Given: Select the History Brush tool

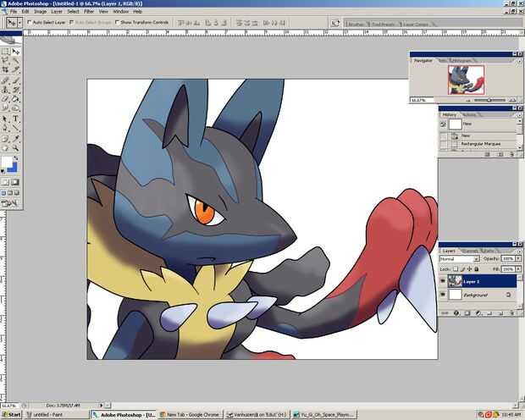Looking at the screenshot, I should coord(16,90).
